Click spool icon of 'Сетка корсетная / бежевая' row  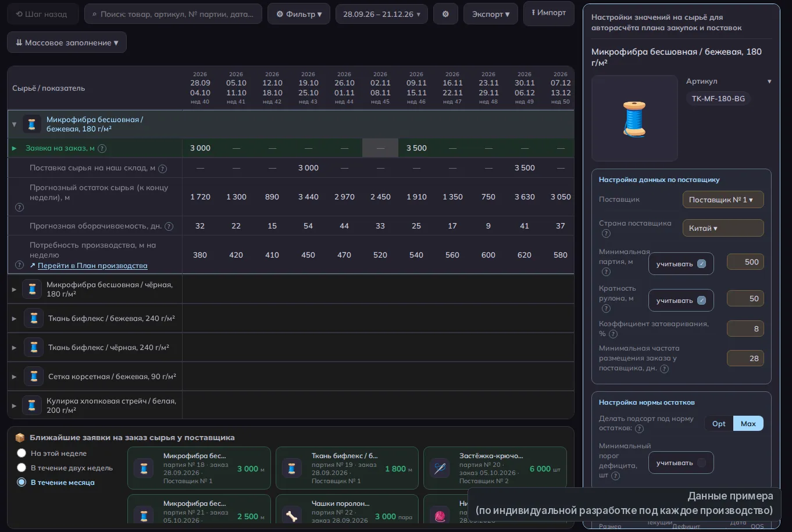pyautogui.click(x=34, y=376)
